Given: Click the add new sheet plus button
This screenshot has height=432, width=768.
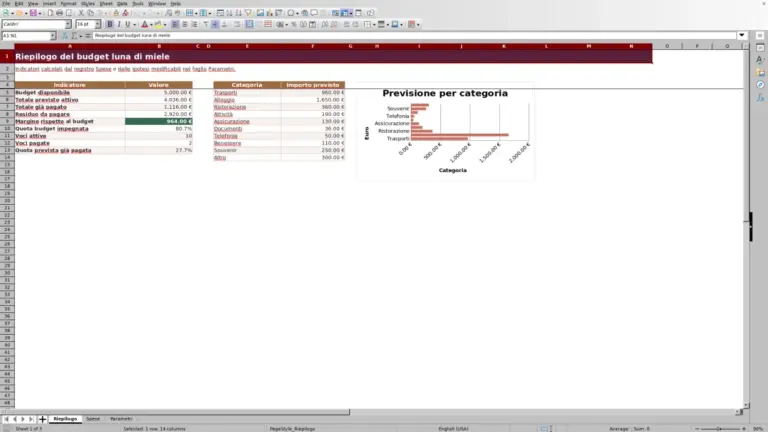Looking at the screenshot, I should point(42,419).
